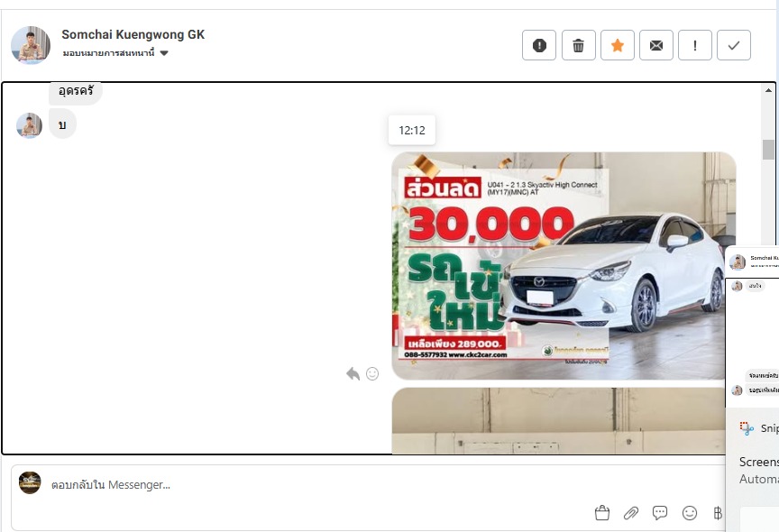This screenshot has width=779, height=532.
Task: Toggle the orange star follow-up marker
Action: tap(617, 45)
